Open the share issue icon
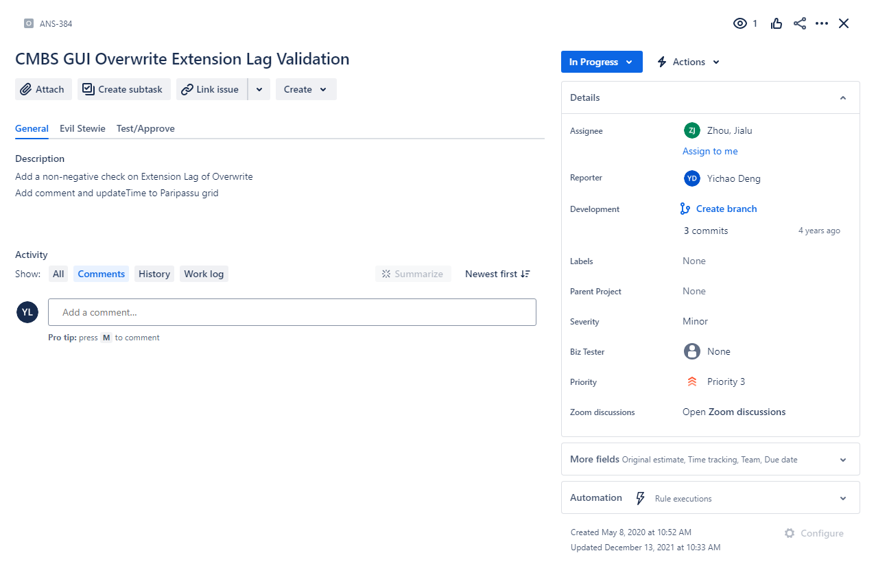The height and width of the screenshot is (588, 876). pyautogui.click(x=800, y=23)
